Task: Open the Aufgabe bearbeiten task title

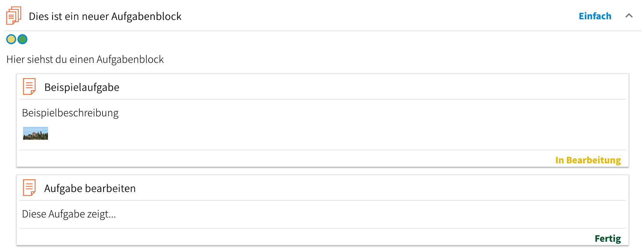Action: tap(90, 188)
